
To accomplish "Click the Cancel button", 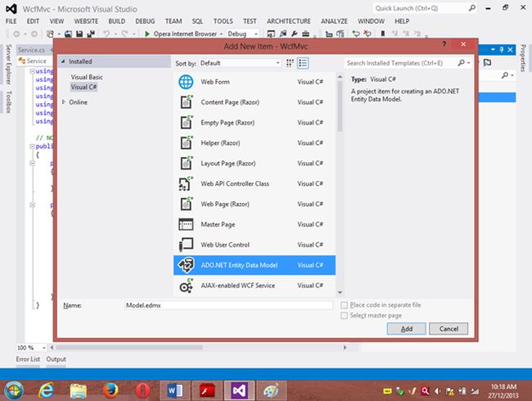I will point(449,329).
